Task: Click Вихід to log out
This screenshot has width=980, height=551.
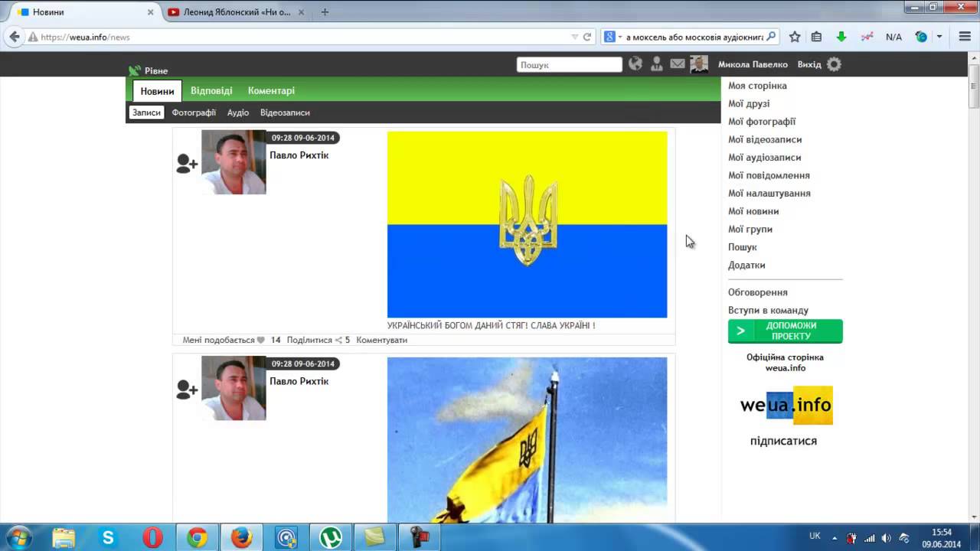Action: click(809, 64)
